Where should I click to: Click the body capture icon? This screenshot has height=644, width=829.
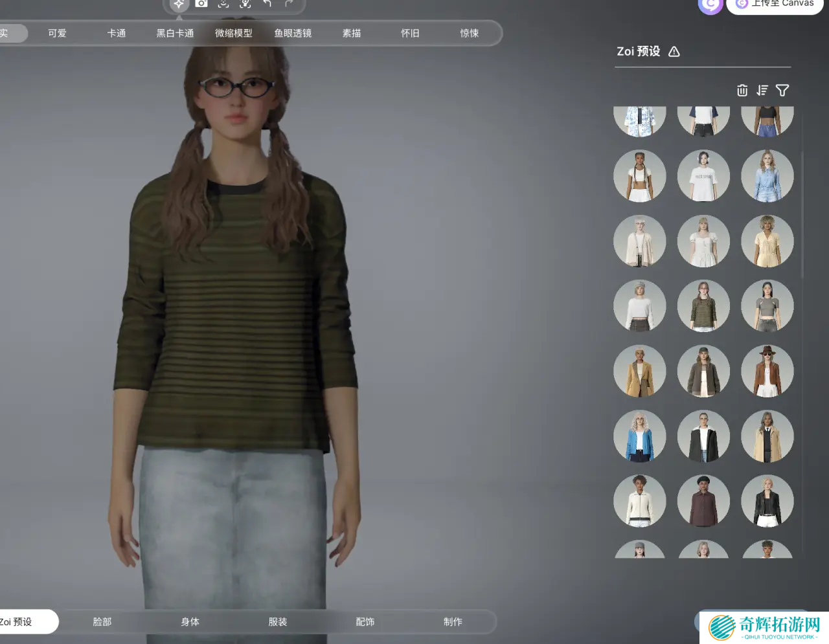pyautogui.click(x=245, y=4)
